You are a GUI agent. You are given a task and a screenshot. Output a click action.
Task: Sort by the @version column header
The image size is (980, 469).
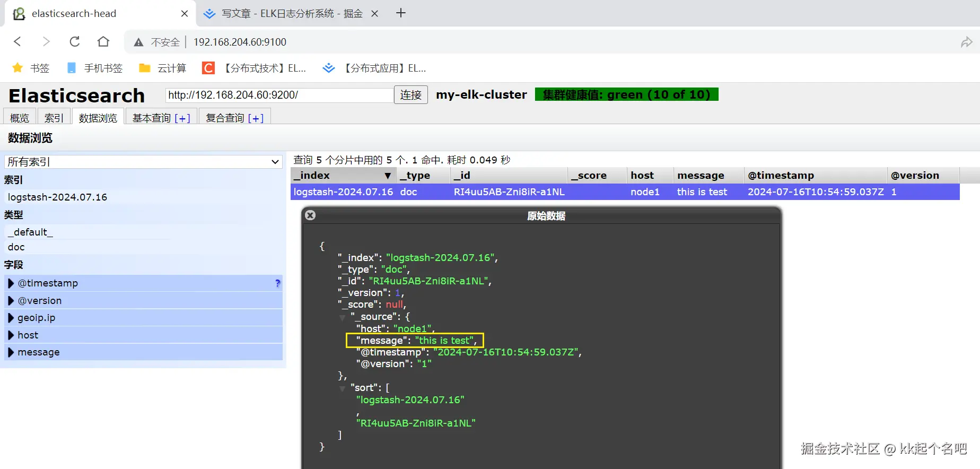pos(923,176)
